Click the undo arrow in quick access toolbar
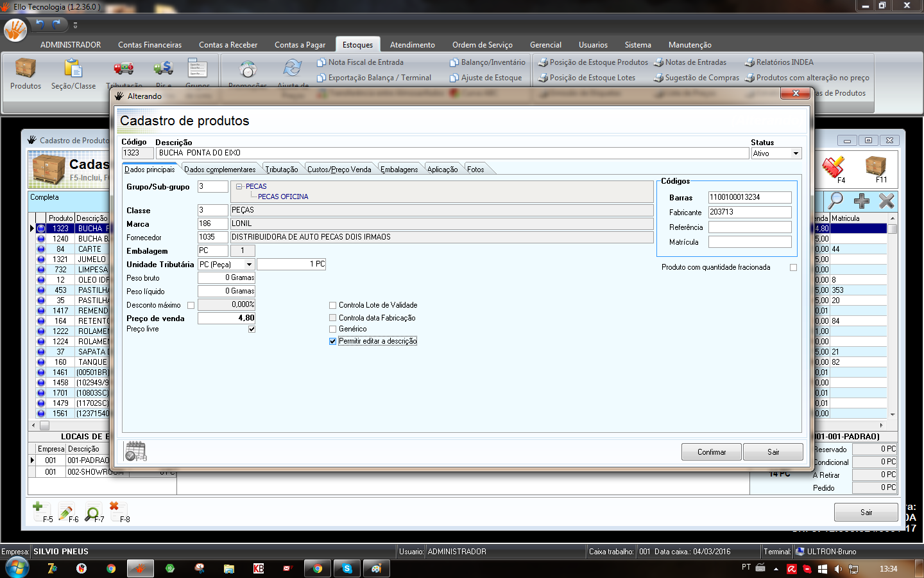Screen dimensions: 924x578 (x=40, y=24)
